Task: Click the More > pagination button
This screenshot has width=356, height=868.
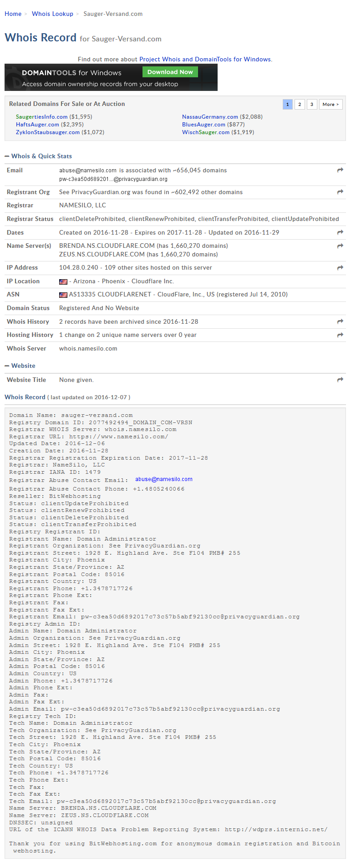Action: click(x=331, y=104)
